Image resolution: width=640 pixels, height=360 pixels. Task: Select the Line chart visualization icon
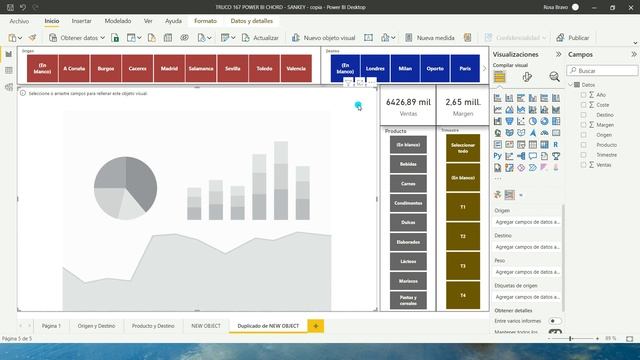click(x=498, y=110)
